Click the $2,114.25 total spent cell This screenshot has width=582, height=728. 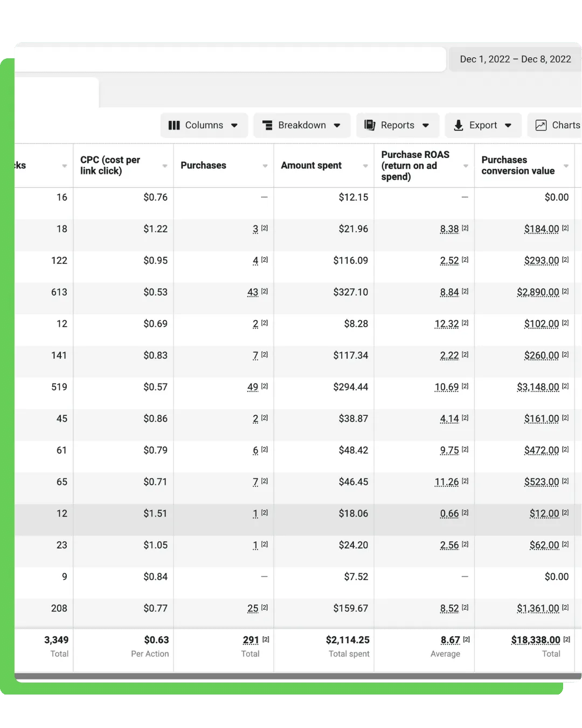click(x=348, y=640)
